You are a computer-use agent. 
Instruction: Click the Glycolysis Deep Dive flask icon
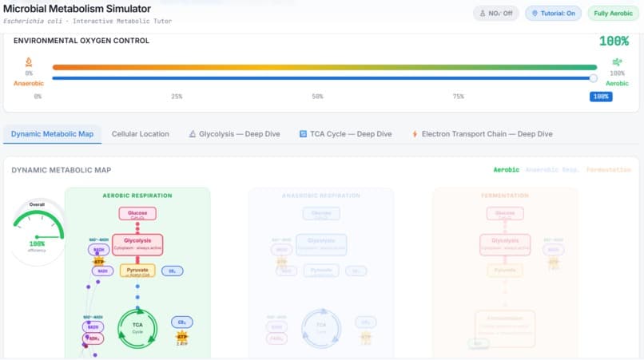click(193, 134)
